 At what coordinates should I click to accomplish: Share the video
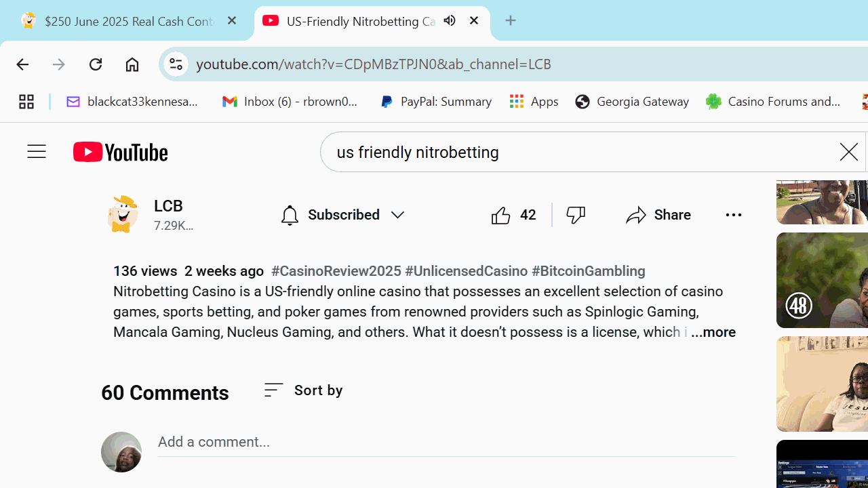(658, 215)
